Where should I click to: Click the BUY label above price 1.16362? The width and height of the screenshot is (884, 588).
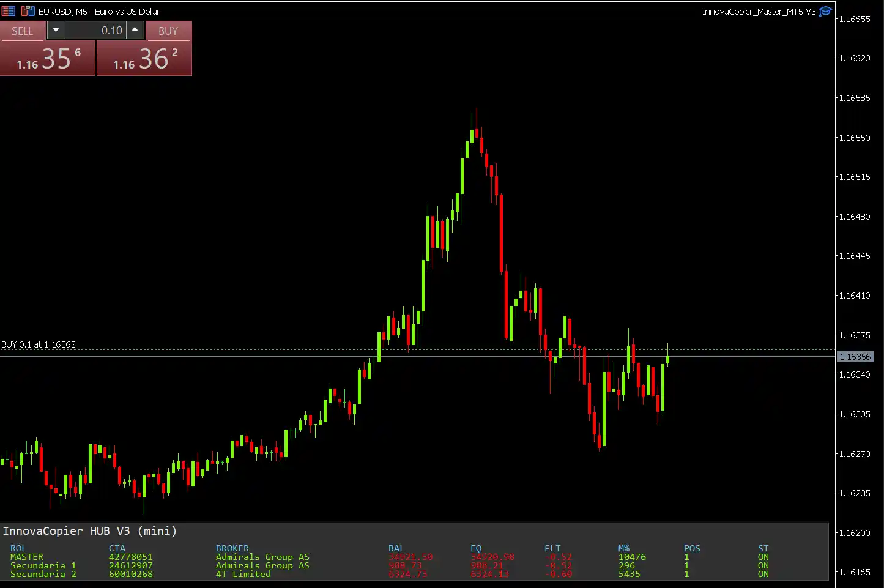click(168, 31)
